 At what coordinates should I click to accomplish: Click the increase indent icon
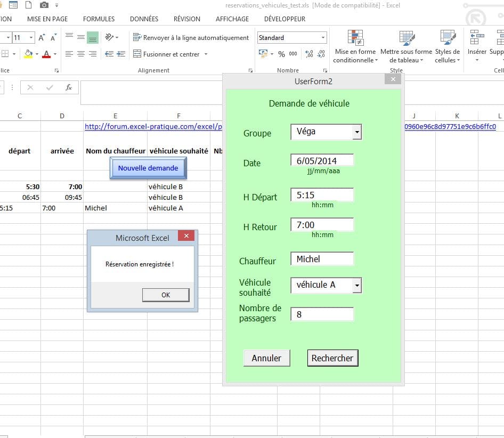point(121,54)
